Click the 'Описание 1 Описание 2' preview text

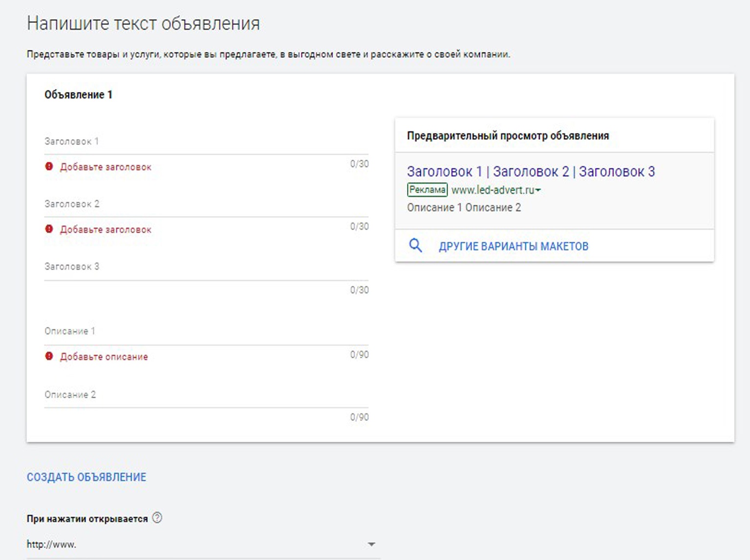pos(464,208)
